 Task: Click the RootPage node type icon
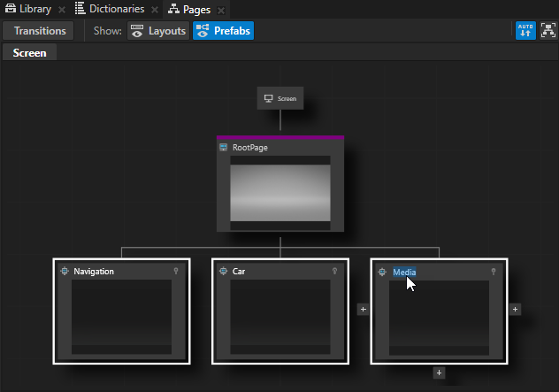[224, 148]
